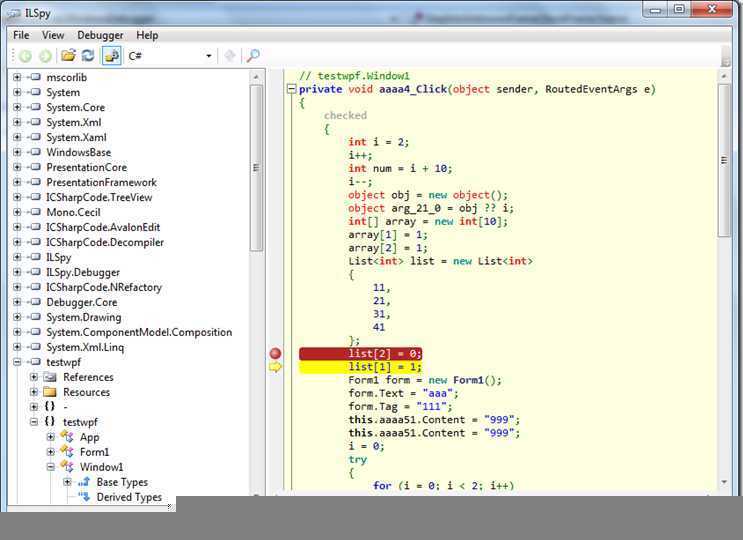Screen dimensions: 743x540
Task: Open the C# language dropdown
Action: coord(170,56)
